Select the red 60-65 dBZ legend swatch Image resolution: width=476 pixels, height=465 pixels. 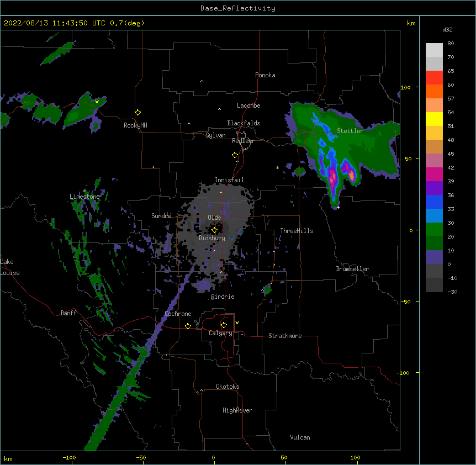pos(434,78)
